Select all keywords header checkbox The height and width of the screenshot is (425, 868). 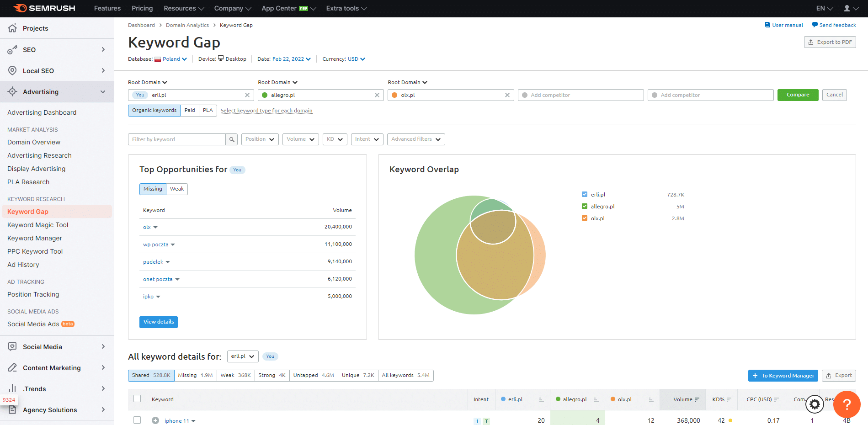click(137, 398)
